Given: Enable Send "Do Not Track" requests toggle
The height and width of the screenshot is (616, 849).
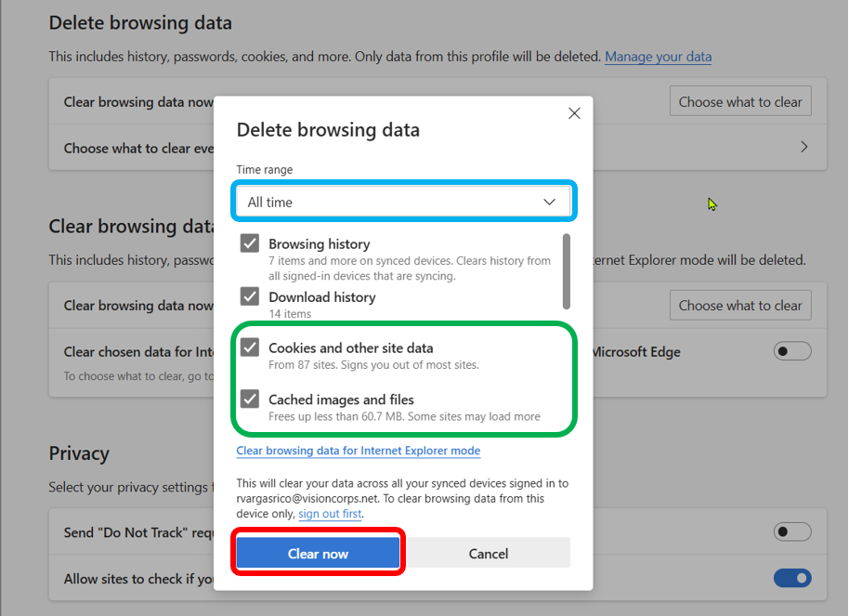Looking at the screenshot, I should [x=791, y=531].
